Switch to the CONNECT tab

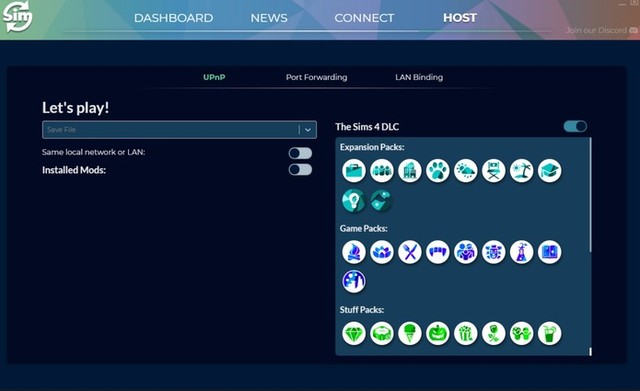(x=364, y=18)
